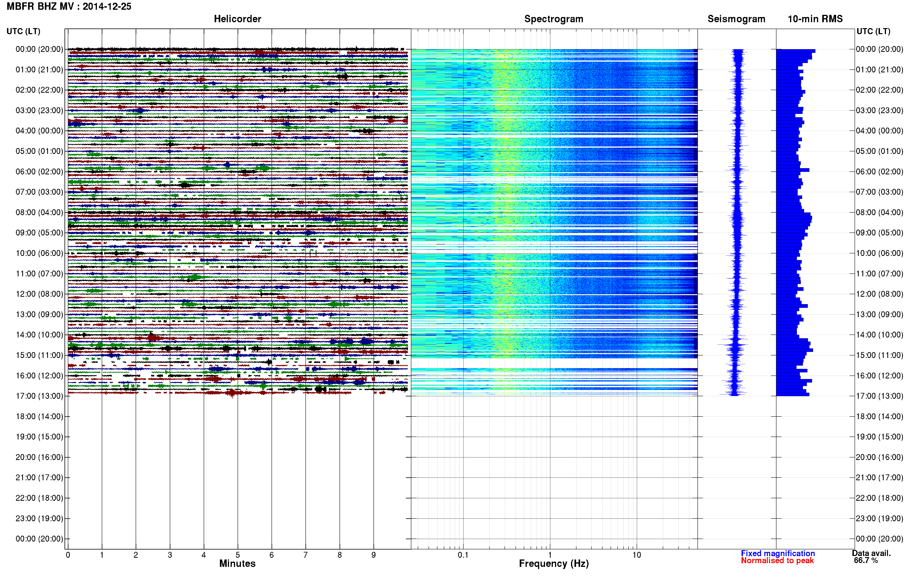This screenshot has width=924, height=578.
Task: Click left time label '14:00 (10:00)'
Action: coord(39,335)
